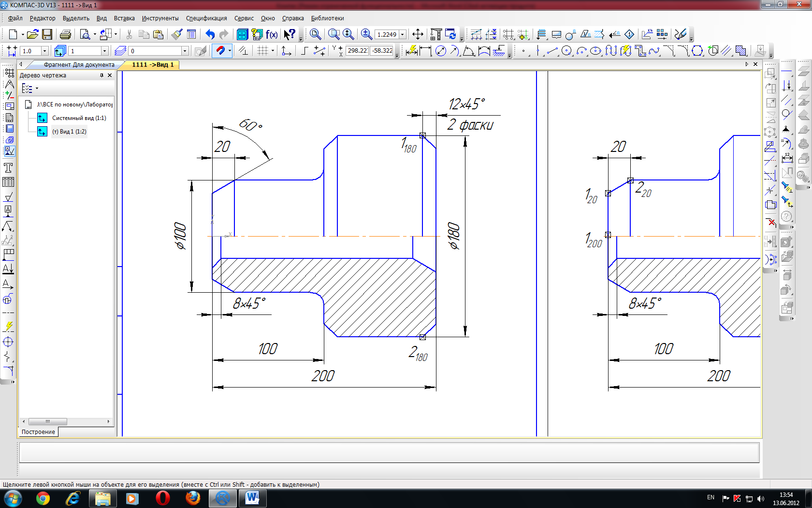Open Opera browser from taskbar
Viewport: 812px width, 508px height.
tap(163, 498)
